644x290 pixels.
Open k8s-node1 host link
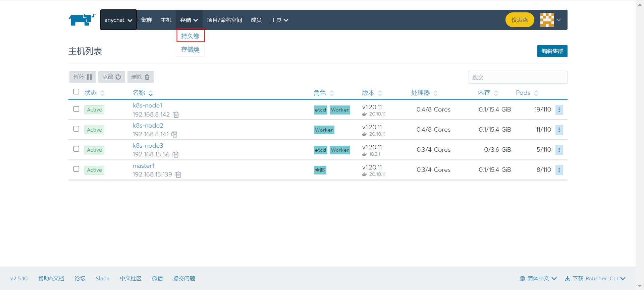click(x=147, y=105)
